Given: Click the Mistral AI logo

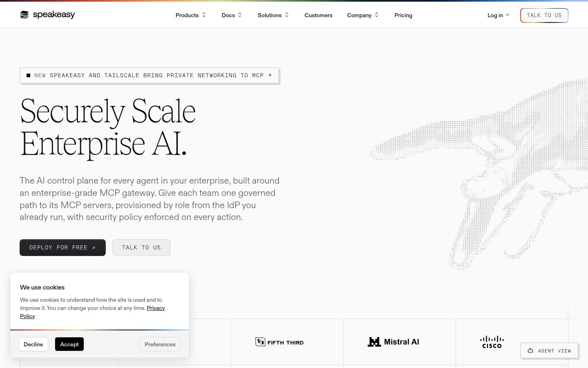Looking at the screenshot, I should (x=393, y=342).
